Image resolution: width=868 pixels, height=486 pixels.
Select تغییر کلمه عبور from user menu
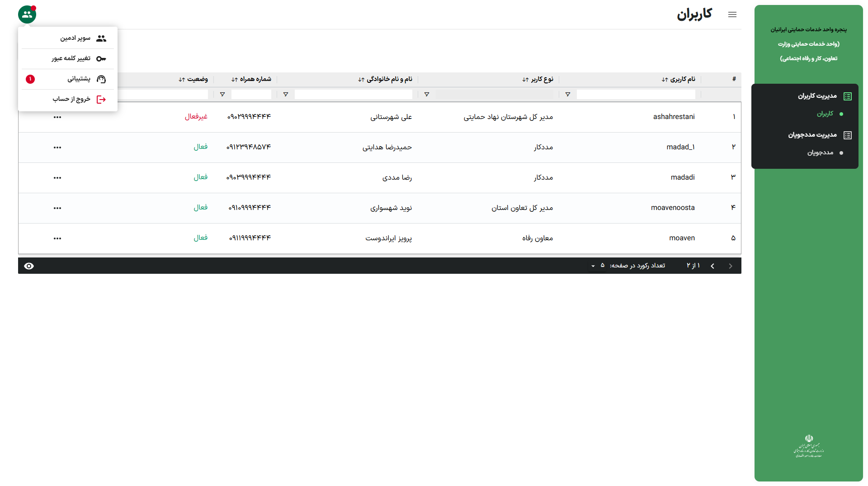pyautogui.click(x=71, y=58)
